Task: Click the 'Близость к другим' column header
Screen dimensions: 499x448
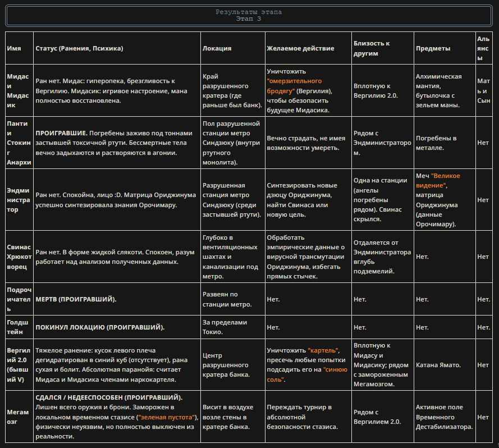Action: [x=383, y=48]
